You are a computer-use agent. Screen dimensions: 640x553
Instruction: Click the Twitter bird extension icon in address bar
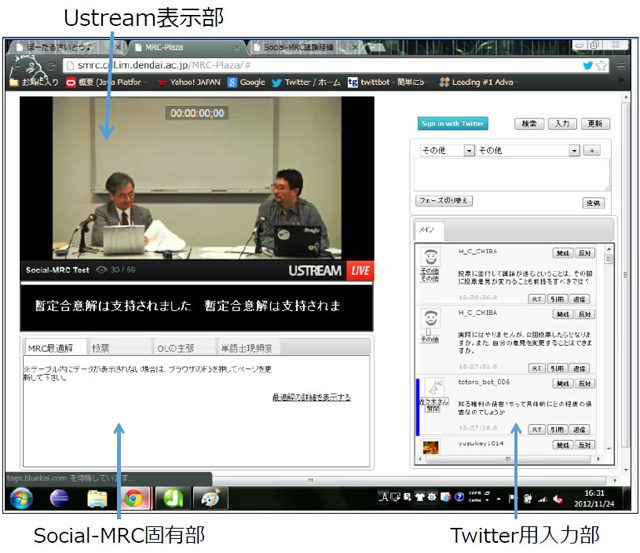tap(588, 65)
